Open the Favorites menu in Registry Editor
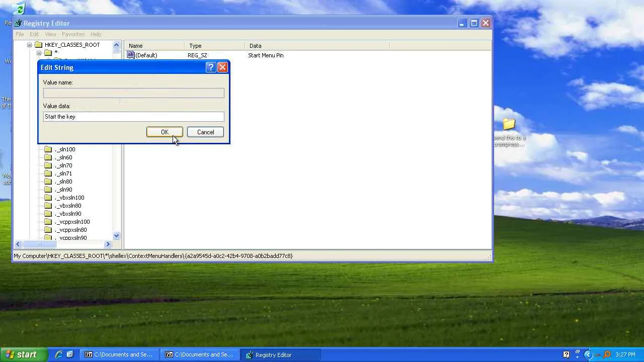 (x=73, y=34)
